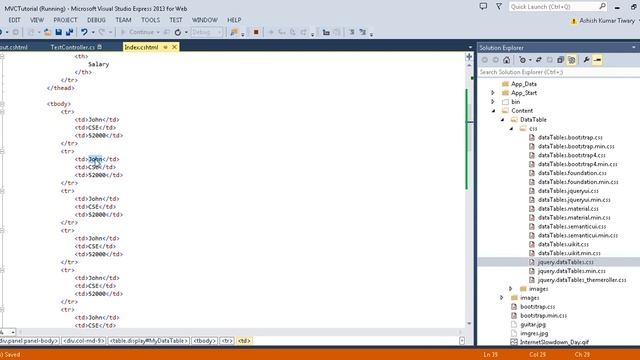Click the yellow threads icon left of Stop

tap(234, 32)
